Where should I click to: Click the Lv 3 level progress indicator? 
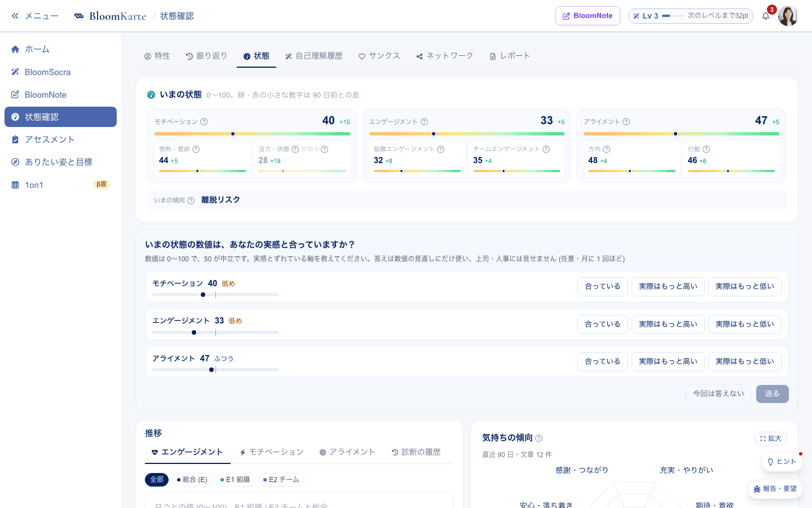(x=691, y=16)
